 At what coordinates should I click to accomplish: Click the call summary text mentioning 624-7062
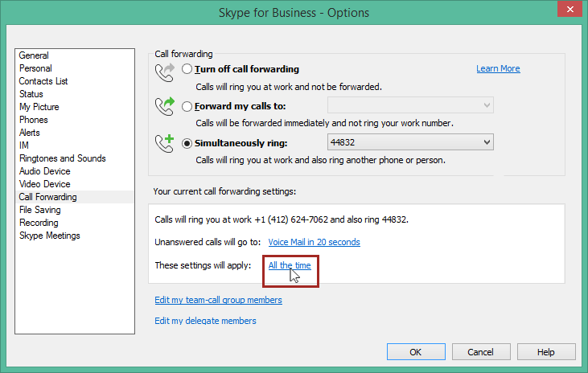click(282, 219)
